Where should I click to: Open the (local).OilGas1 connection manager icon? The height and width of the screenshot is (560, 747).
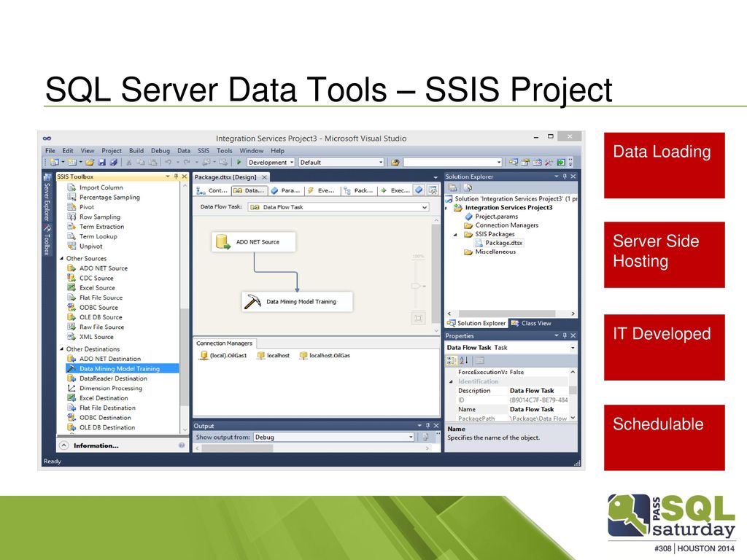click(204, 356)
